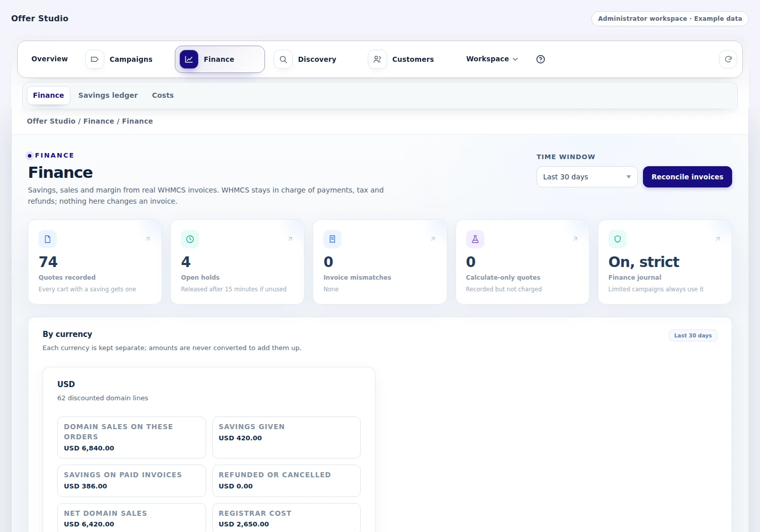Click the shield icon on Finance journal card
Viewport: 760px width, 532px height.
click(x=618, y=239)
